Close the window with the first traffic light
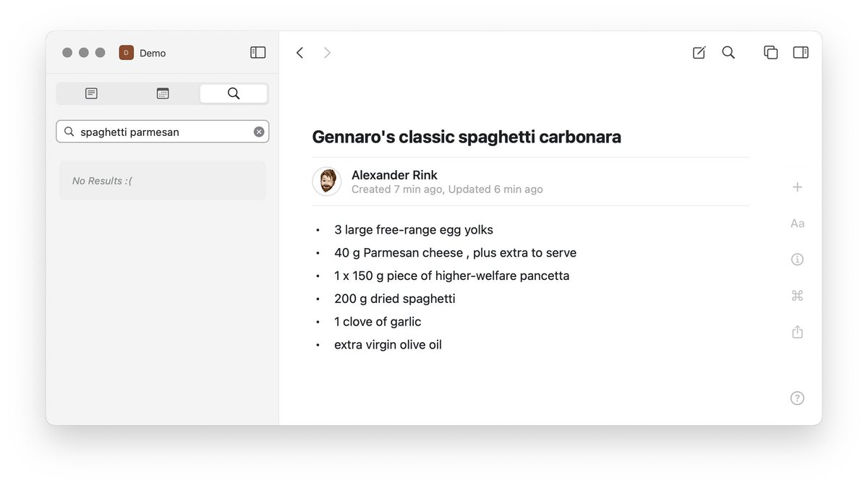The width and height of the screenshot is (868, 486). tap(67, 53)
